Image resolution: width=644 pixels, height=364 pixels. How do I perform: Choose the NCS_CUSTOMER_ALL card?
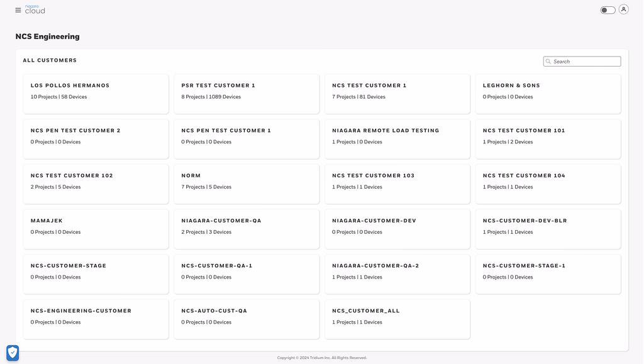[x=397, y=320]
